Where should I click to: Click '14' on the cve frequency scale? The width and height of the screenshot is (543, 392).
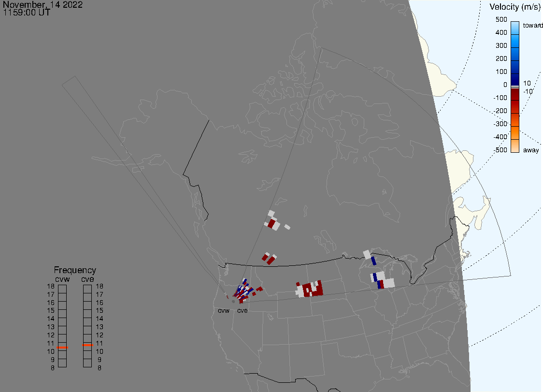pos(100,319)
